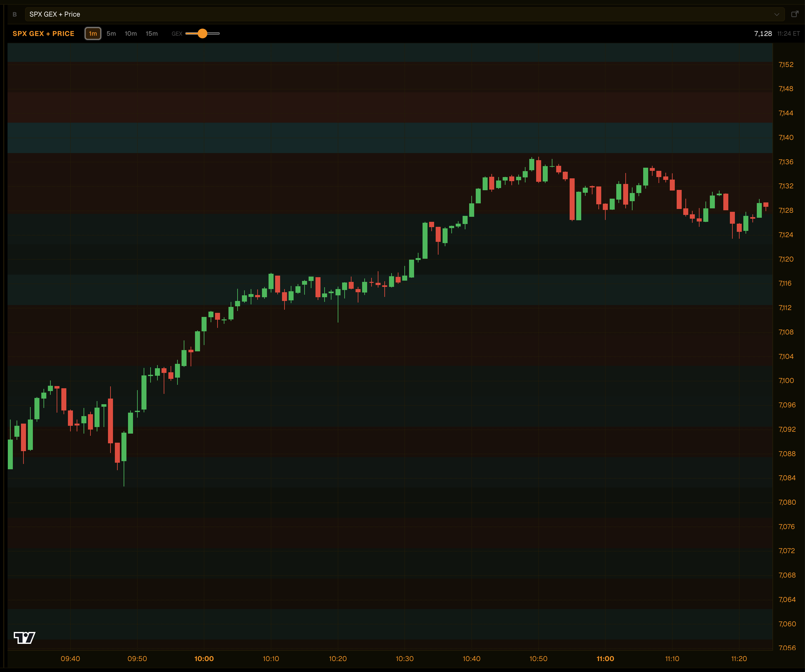The width and height of the screenshot is (805, 672).
Task: Click the SPX GEX + PRICE title
Action: pyautogui.click(x=44, y=34)
